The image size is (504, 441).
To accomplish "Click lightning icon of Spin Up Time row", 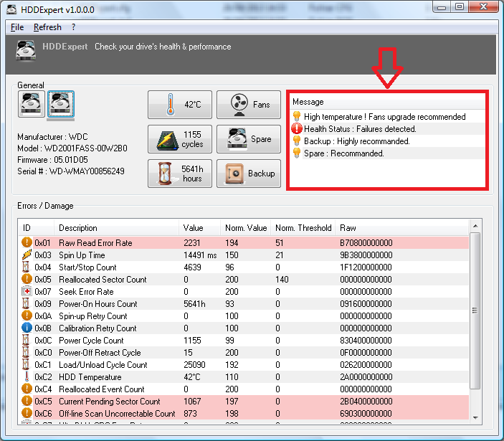I will (x=27, y=255).
